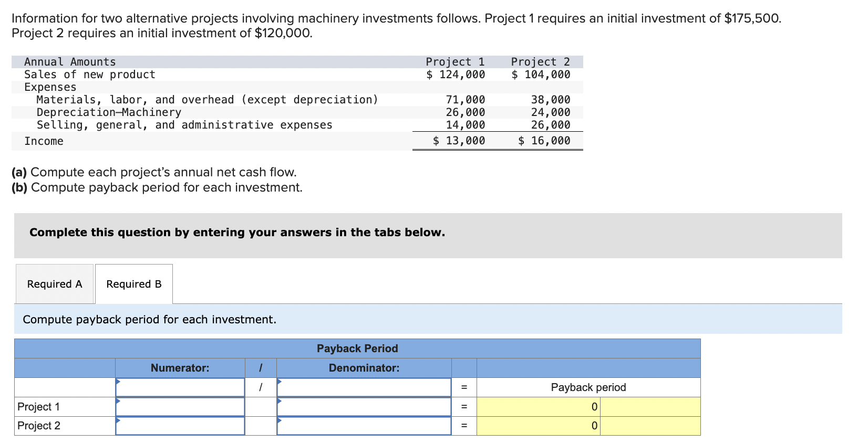The image size is (868, 443).
Task: Click the 'Project 2' row label
Action: click(x=39, y=426)
